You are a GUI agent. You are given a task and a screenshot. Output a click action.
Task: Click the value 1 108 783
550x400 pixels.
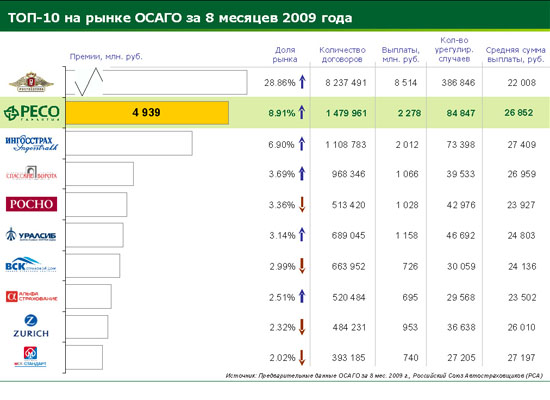coord(346,145)
